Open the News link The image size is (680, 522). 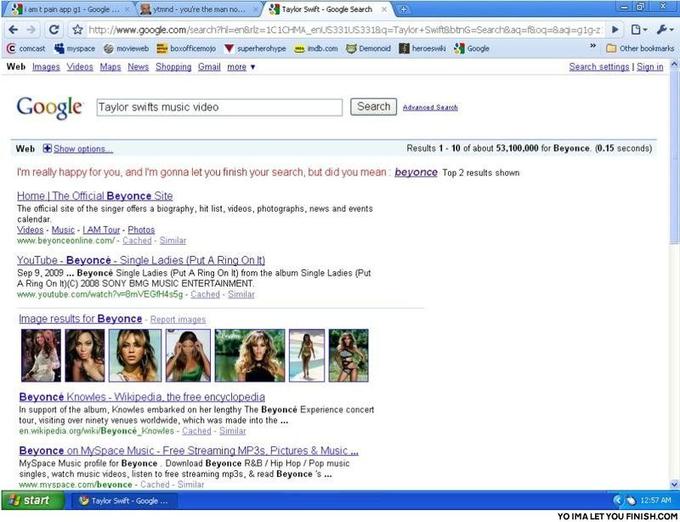[x=138, y=67]
